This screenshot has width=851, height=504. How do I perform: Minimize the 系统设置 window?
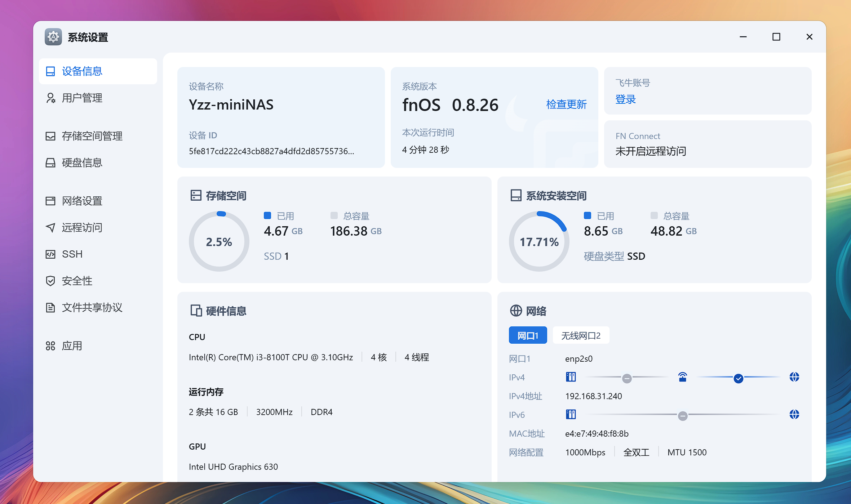(743, 37)
